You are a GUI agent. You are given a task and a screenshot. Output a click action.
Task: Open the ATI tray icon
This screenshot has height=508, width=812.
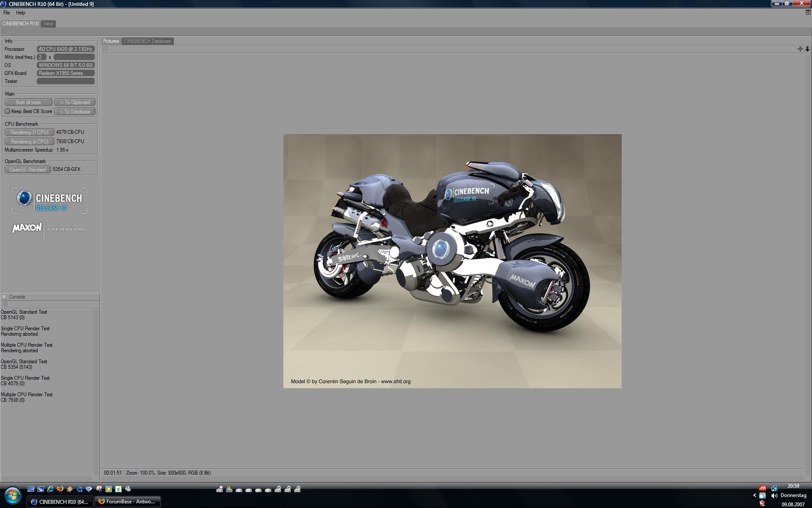(762, 488)
